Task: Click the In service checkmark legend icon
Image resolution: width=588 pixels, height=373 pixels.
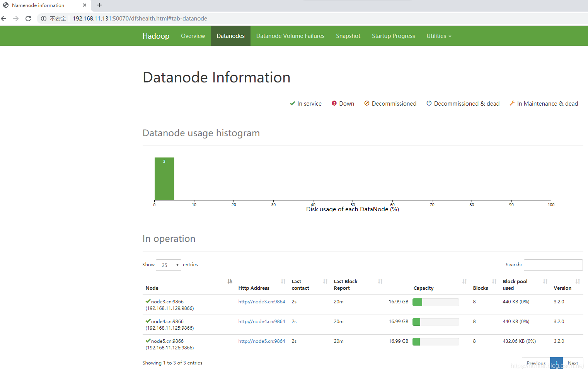Action: (292, 103)
